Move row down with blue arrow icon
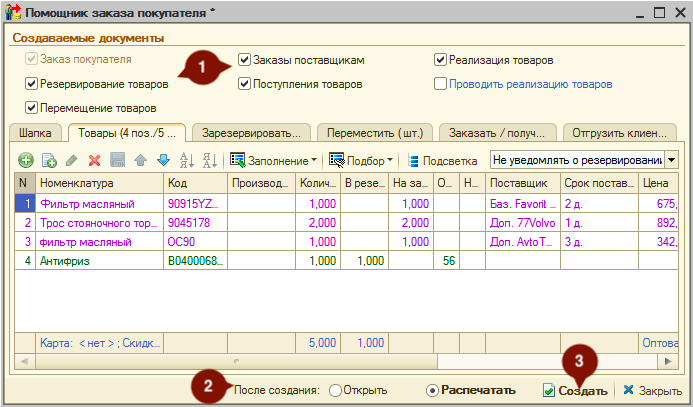The height and width of the screenshot is (407, 693). point(163,160)
